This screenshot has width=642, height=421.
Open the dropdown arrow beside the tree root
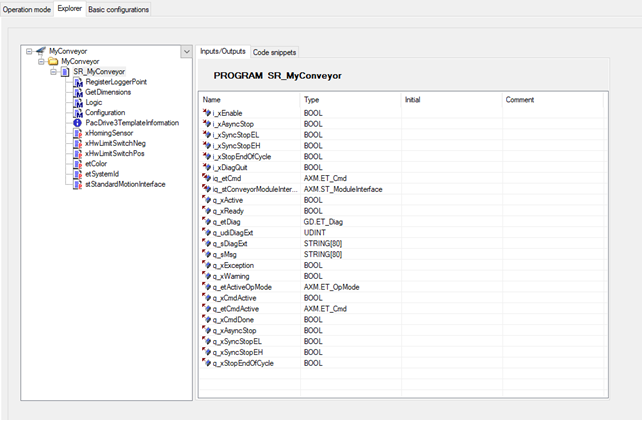186,50
